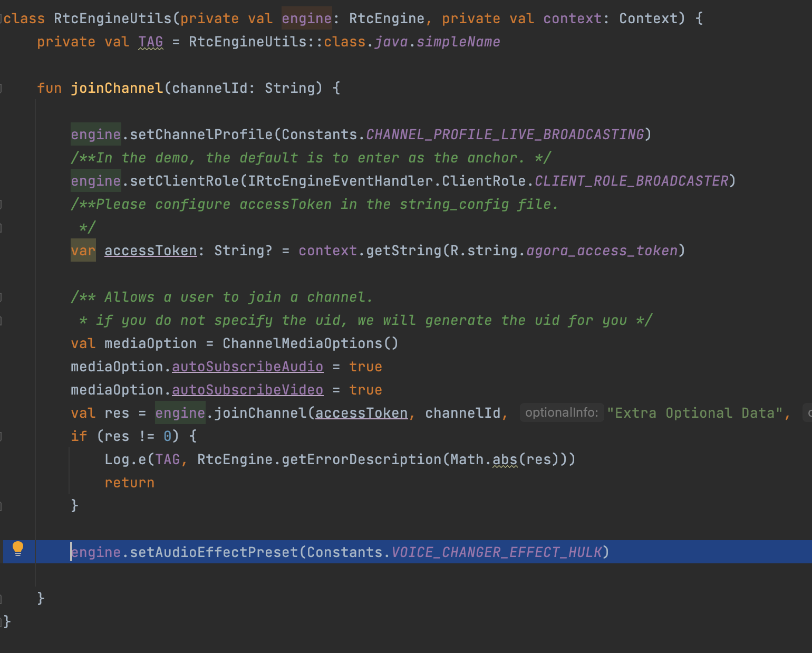The height and width of the screenshot is (653, 812).
Task: Place cursor on VOICE_CHANGER_EFFECT_HULK constant
Action: 496,552
